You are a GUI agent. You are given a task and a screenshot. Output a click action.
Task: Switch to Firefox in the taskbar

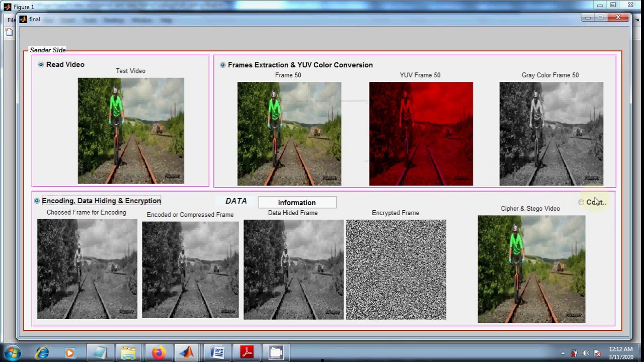158,353
